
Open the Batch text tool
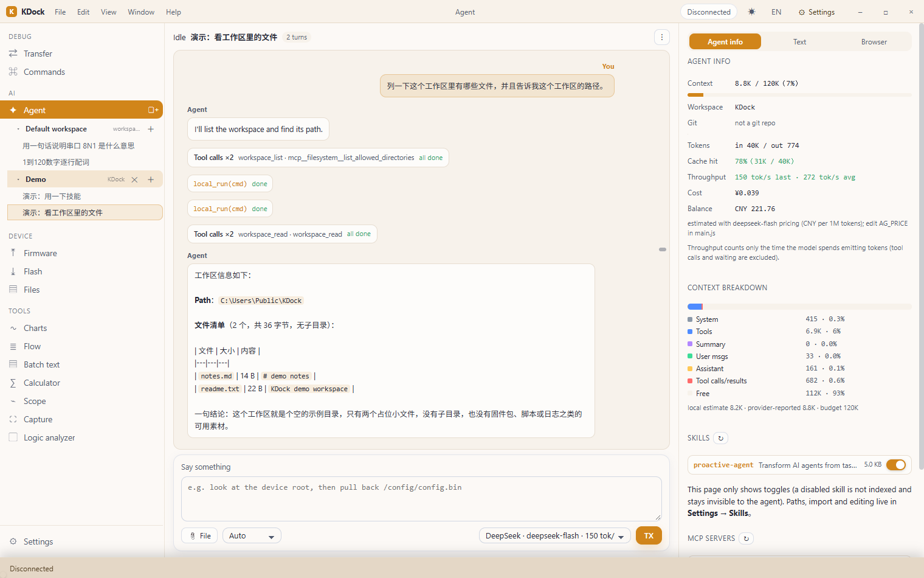point(82,364)
